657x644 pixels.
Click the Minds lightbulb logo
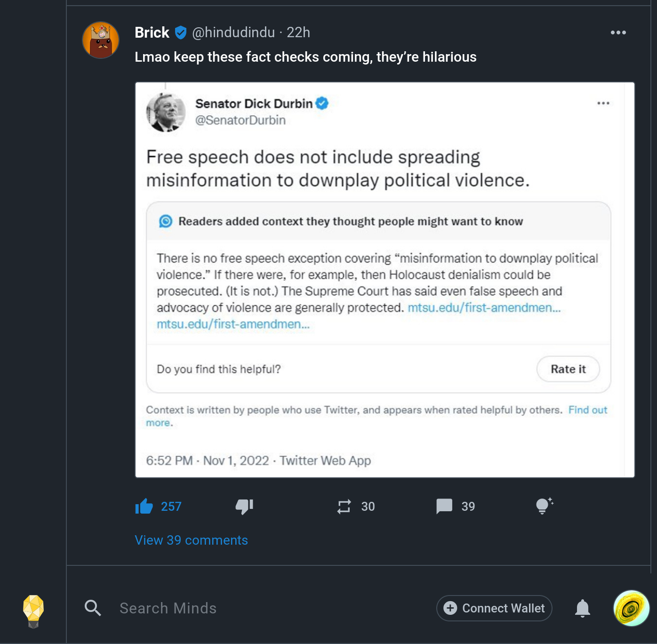pyautogui.click(x=33, y=611)
